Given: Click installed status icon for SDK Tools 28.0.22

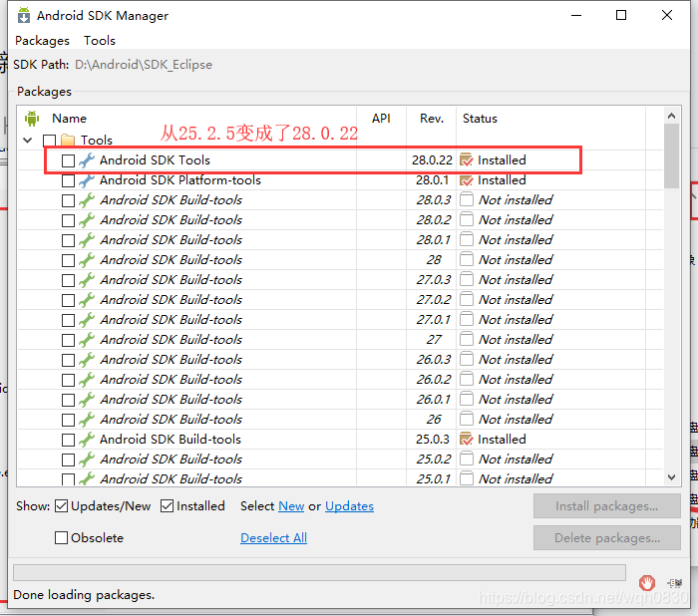Looking at the screenshot, I should tap(466, 159).
